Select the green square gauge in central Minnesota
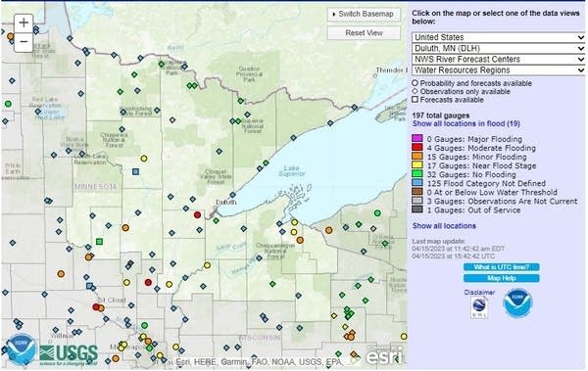Image resolution: width=588 pixels, height=371 pixels. 99,242
